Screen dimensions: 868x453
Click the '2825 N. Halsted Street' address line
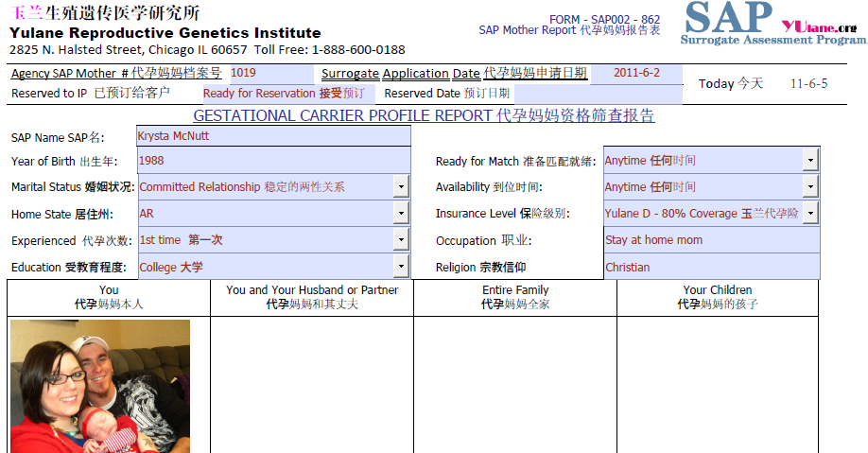[x=207, y=50]
